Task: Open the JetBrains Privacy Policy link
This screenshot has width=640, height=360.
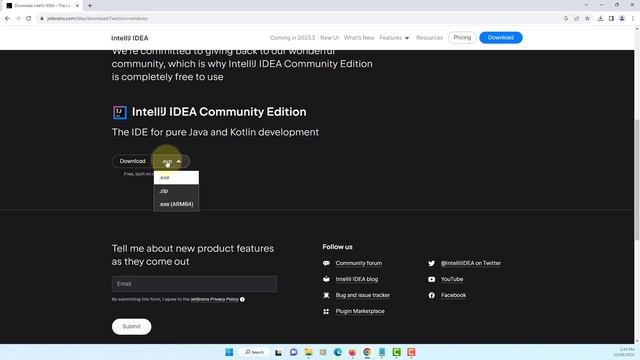Action: coord(214,299)
